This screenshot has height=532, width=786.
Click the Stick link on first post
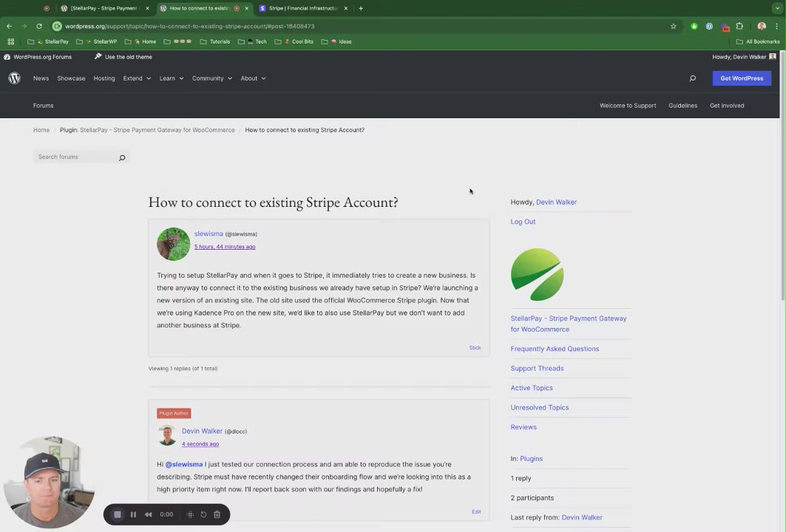(x=475, y=348)
